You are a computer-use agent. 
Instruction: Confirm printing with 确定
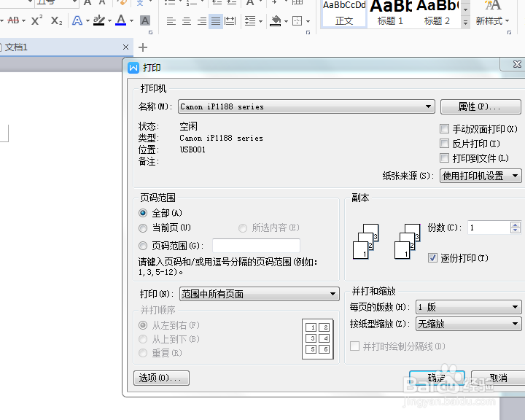coord(437,378)
